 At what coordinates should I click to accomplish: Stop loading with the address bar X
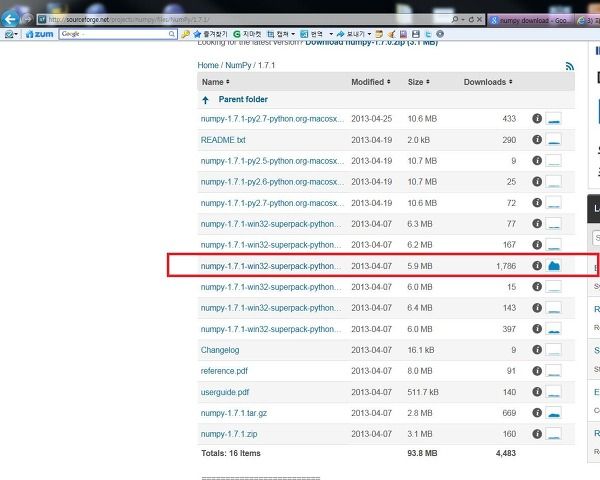479,20
